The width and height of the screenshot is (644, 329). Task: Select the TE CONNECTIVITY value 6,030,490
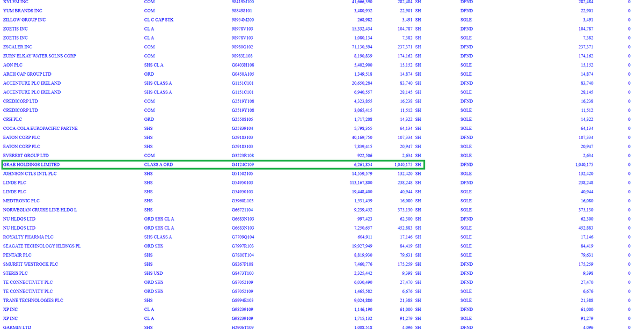pos(363,282)
